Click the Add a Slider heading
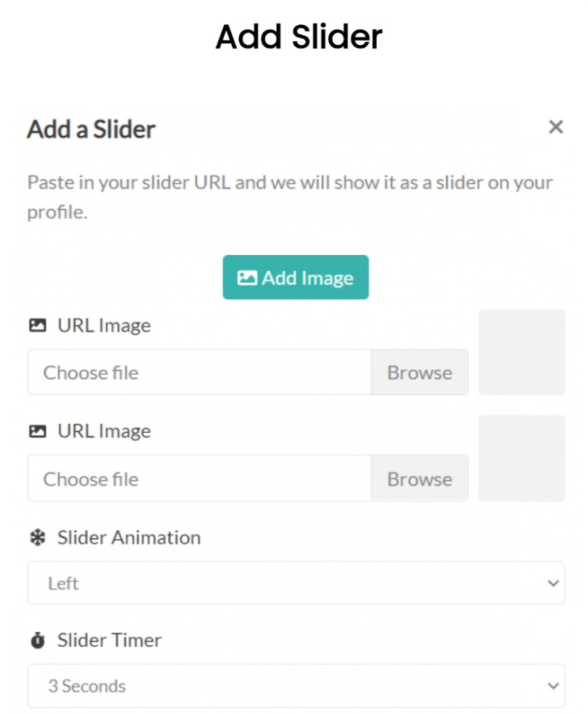This screenshot has width=588, height=714. point(91,129)
